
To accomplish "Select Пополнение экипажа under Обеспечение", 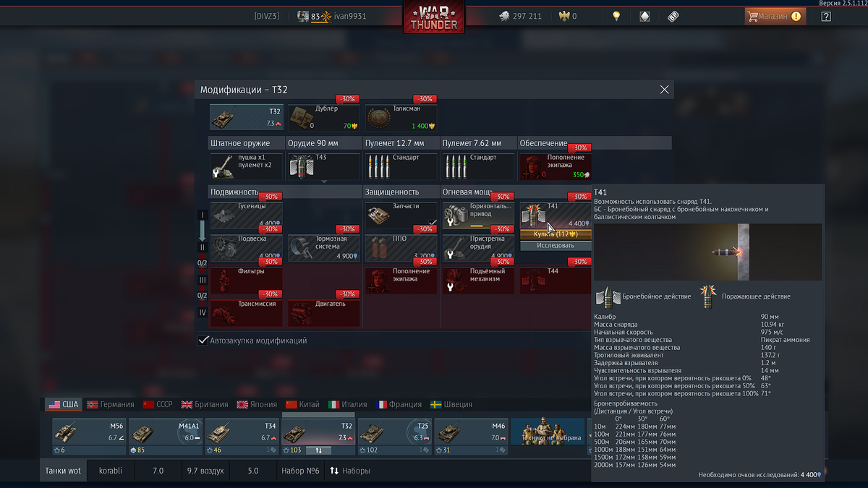I will tap(556, 166).
